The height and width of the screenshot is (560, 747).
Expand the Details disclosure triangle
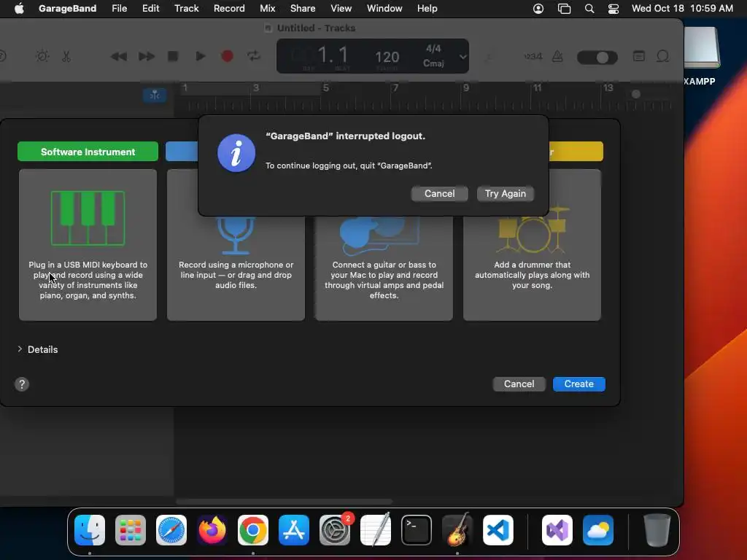pos(20,349)
